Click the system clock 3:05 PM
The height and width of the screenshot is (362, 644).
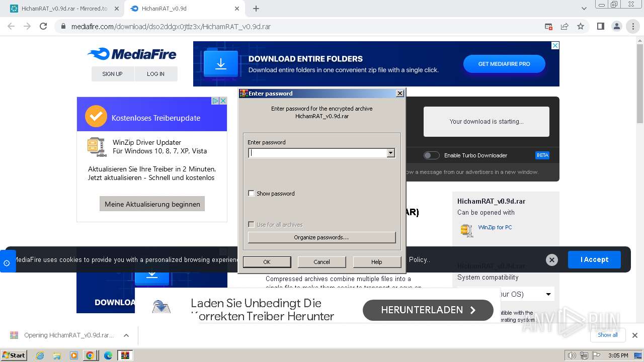coord(618,355)
